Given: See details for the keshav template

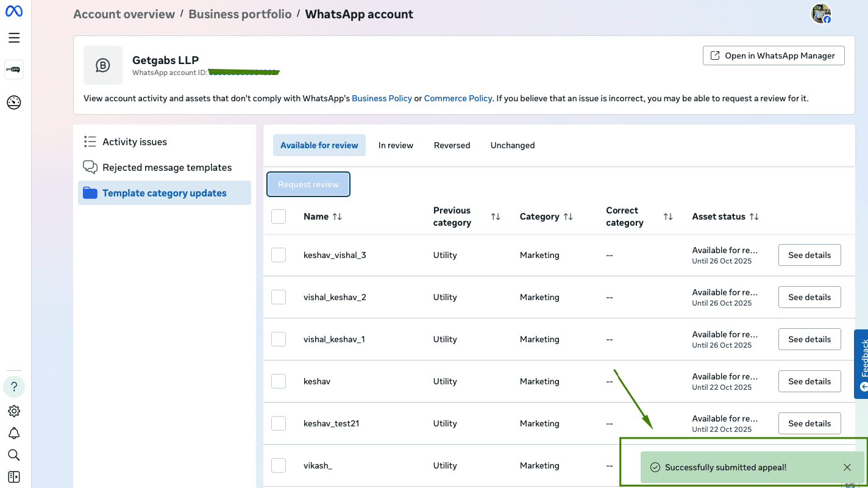Looking at the screenshot, I should coord(809,381).
